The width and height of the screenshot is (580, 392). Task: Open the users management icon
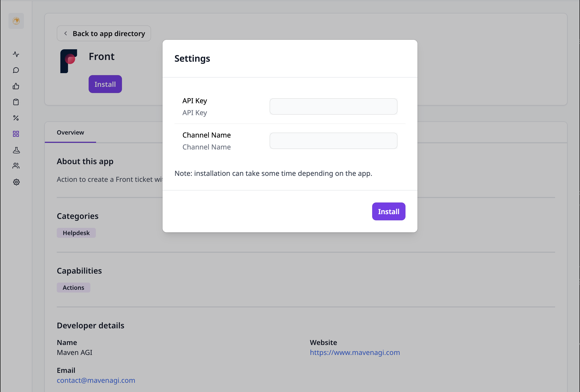click(16, 166)
